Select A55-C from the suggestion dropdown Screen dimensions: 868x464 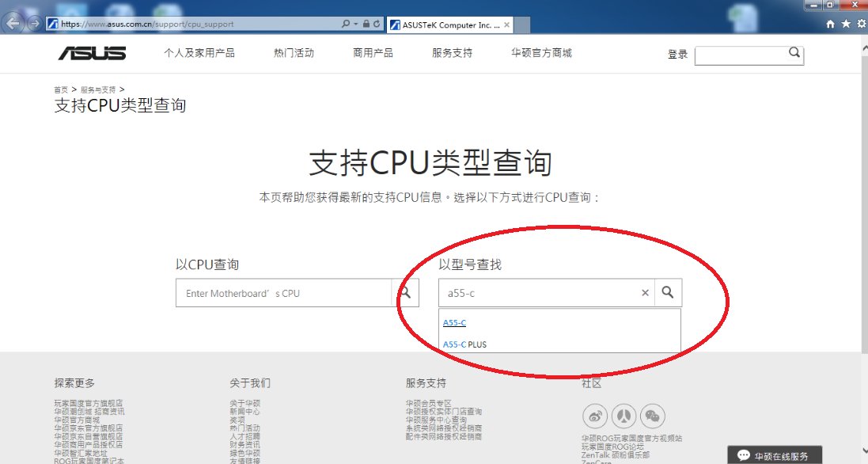pyautogui.click(x=454, y=322)
